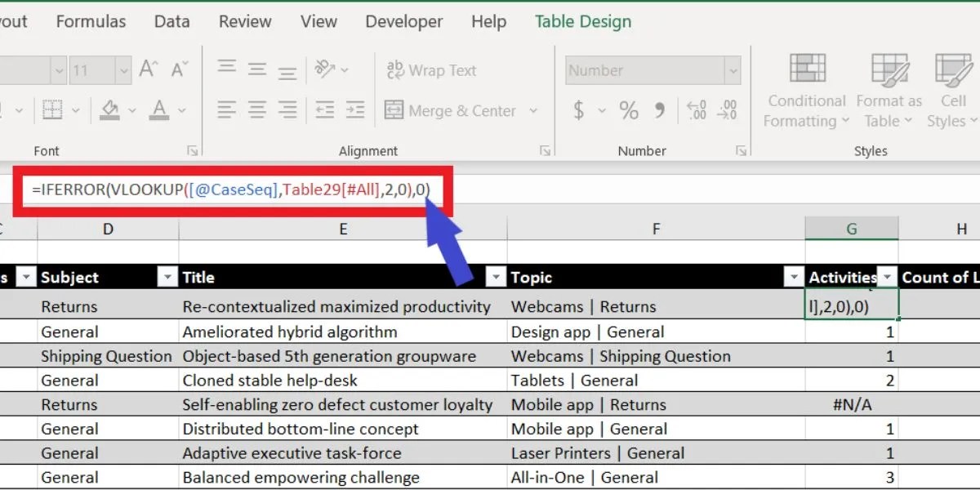980x490 pixels.
Task: Open the Subject column filter dropdown
Action: point(168,278)
